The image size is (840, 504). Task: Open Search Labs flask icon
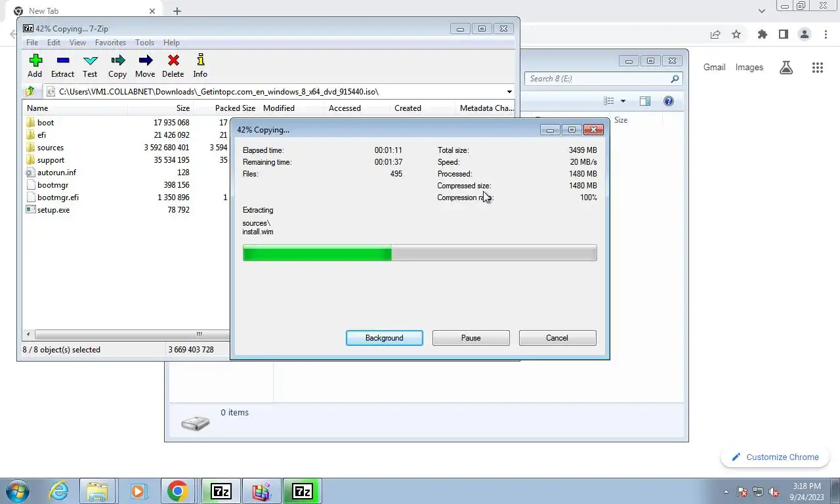[x=786, y=67]
